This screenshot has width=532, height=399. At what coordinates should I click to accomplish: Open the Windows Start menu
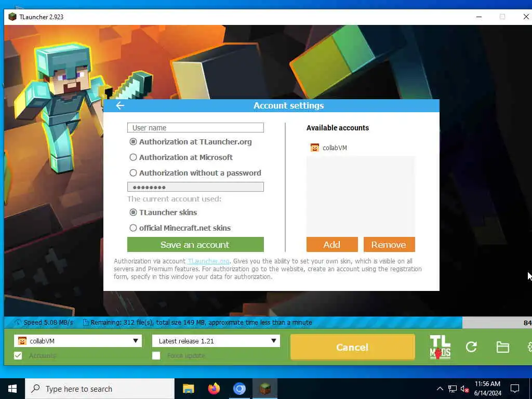[12, 389]
